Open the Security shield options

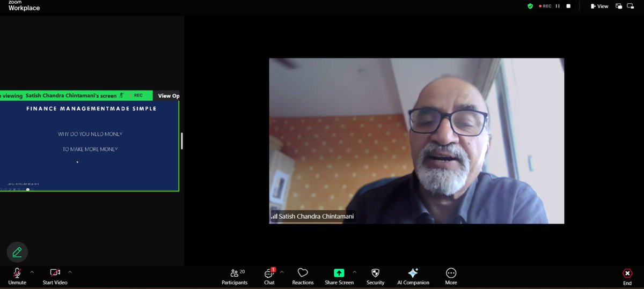[x=375, y=276]
